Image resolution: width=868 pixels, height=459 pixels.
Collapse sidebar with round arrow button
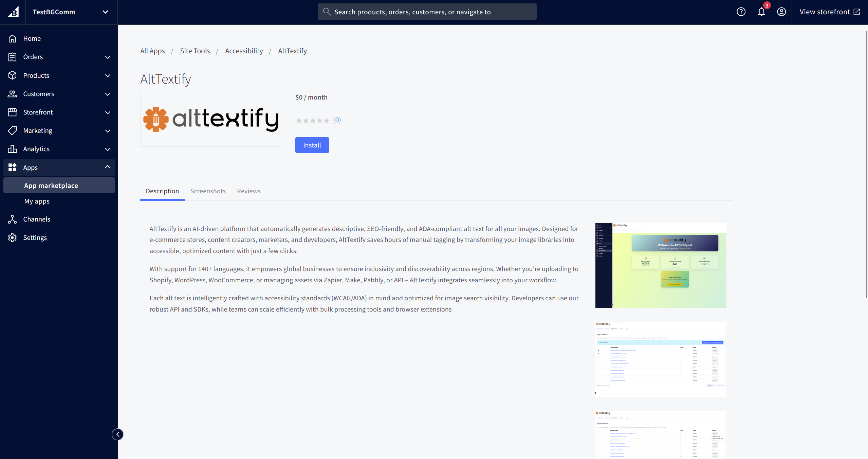[x=118, y=434]
